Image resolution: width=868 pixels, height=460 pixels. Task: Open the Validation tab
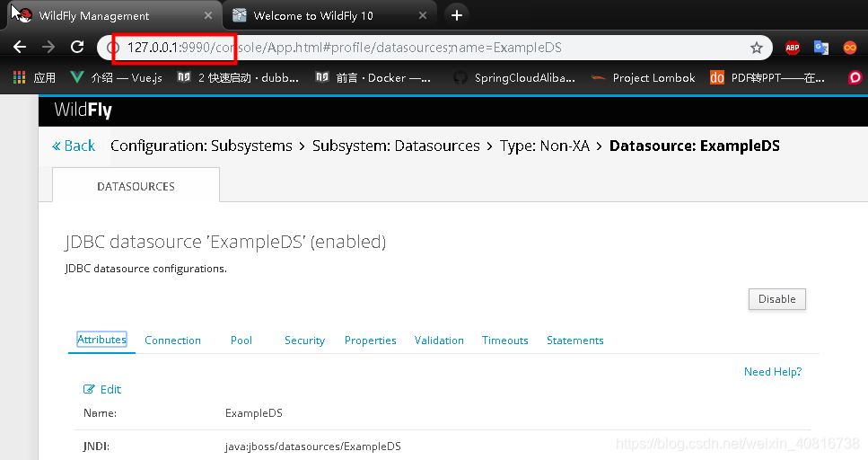439,341
